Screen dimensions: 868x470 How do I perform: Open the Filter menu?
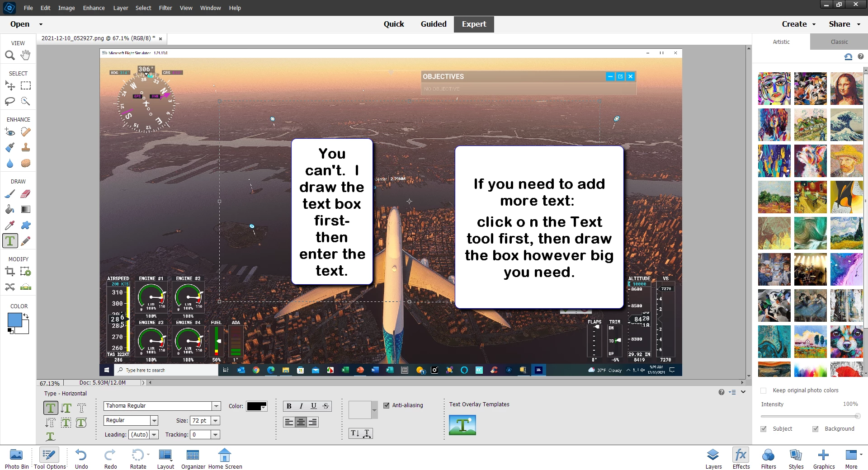pyautogui.click(x=165, y=8)
